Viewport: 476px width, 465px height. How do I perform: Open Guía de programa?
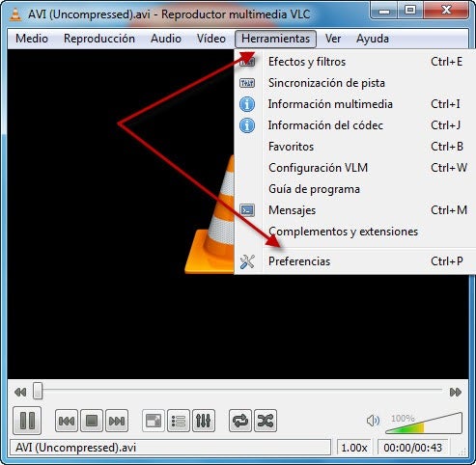[x=355, y=189]
